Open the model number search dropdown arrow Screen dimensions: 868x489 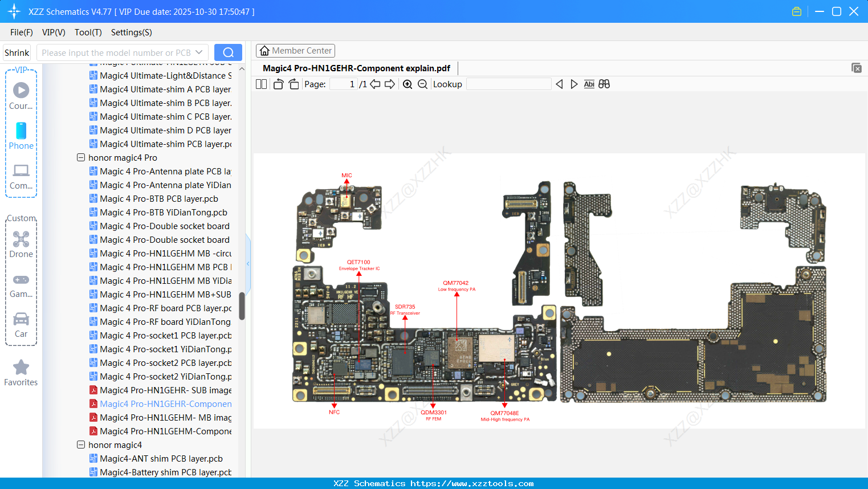click(x=199, y=52)
